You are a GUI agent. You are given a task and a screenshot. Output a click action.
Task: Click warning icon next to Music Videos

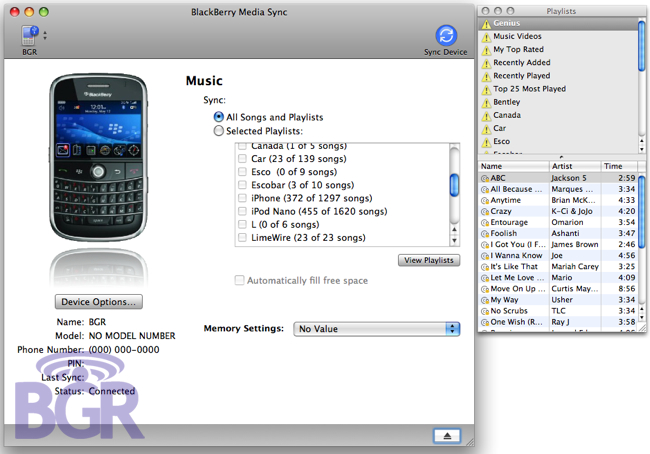click(x=486, y=37)
